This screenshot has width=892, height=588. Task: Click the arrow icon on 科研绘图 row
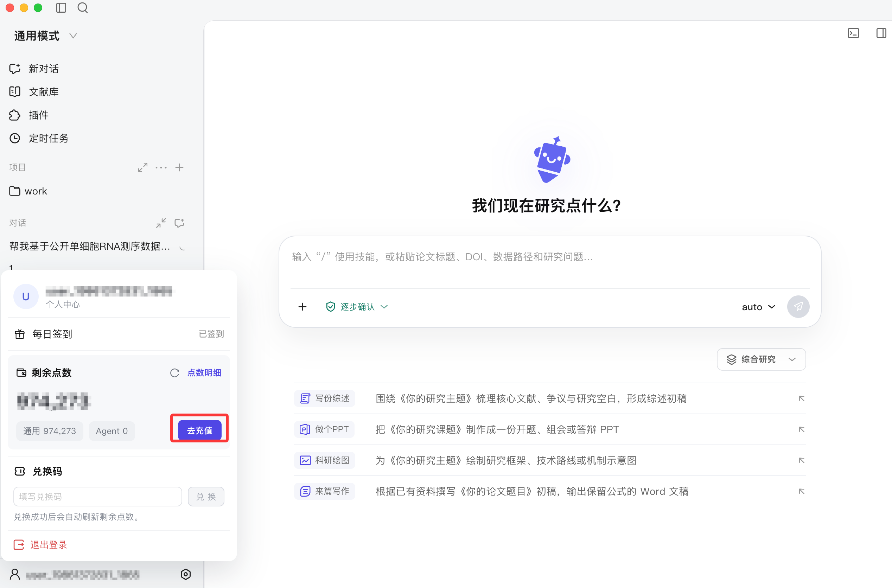point(801,460)
